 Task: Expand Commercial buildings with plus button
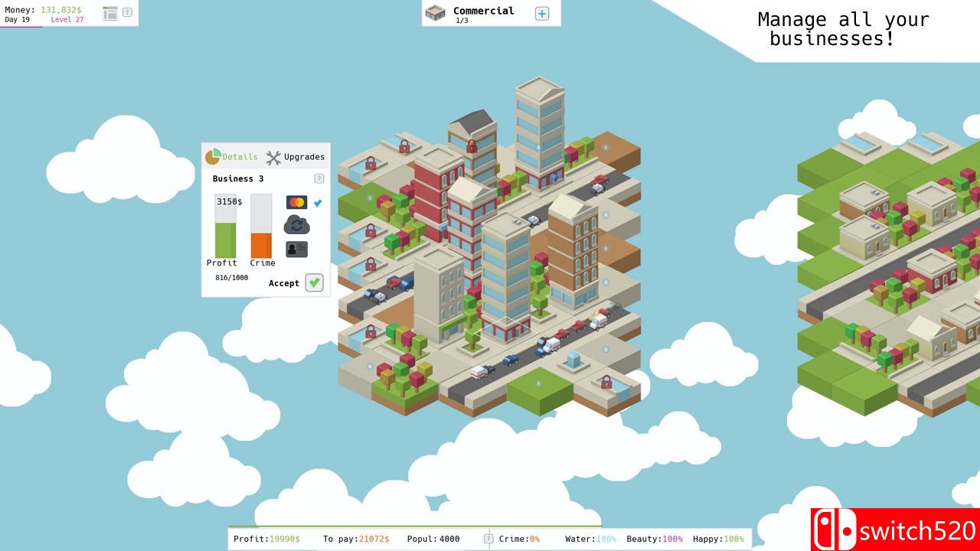coord(542,13)
